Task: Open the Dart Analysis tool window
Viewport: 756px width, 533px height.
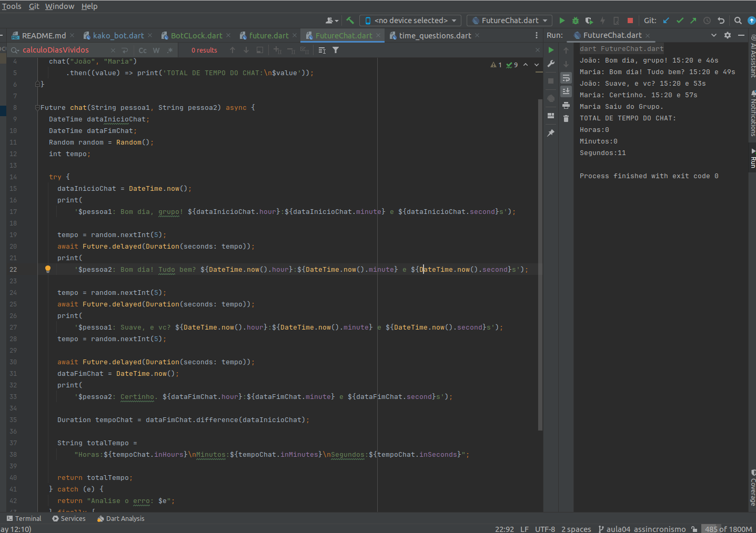Action: pos(120,519)
